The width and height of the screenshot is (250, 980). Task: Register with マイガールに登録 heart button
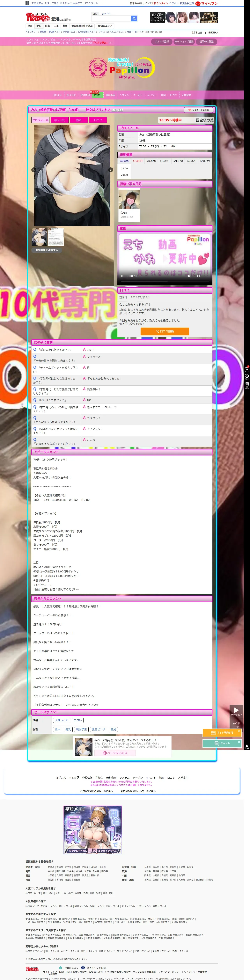[x=198, y=110]
